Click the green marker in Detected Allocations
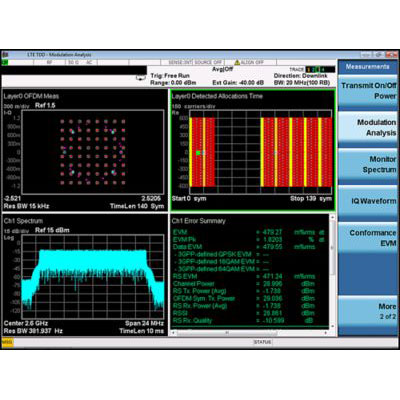 click(x=198, y=153)
